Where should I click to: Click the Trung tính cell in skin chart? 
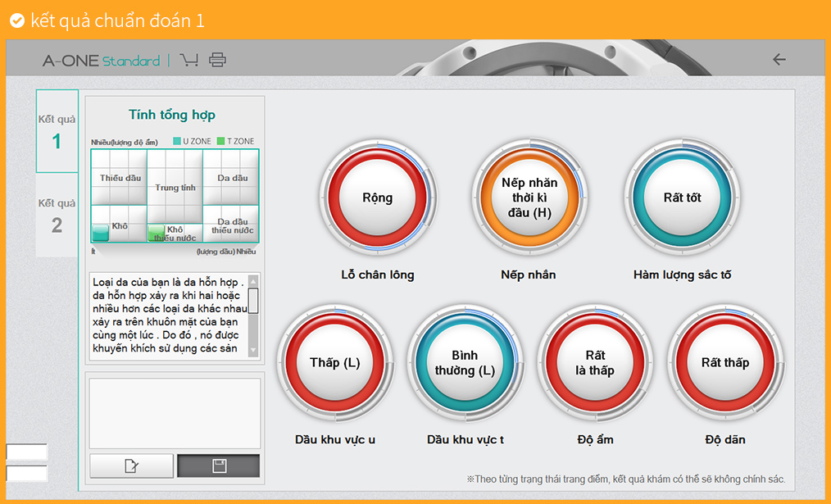[175, 188]
